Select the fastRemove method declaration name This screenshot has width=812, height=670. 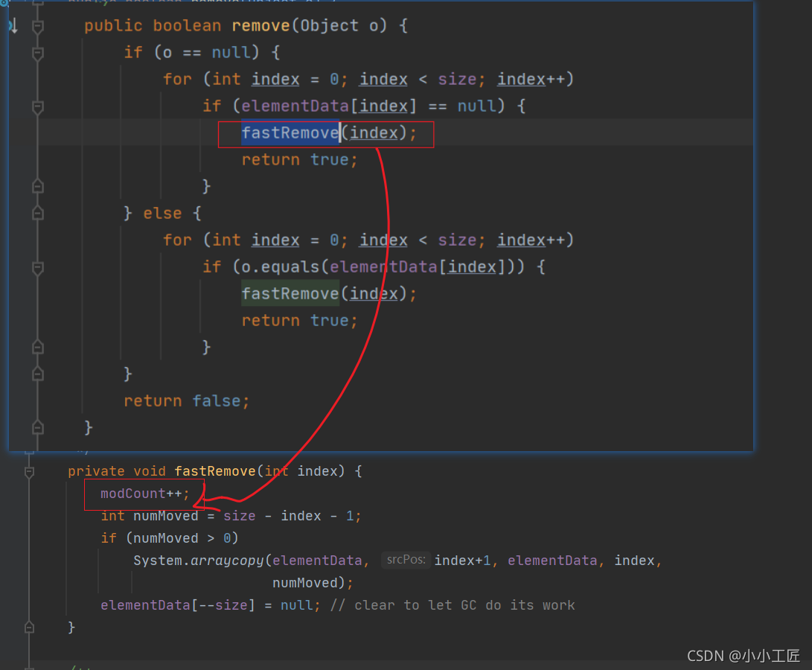(x=214, y=470)
